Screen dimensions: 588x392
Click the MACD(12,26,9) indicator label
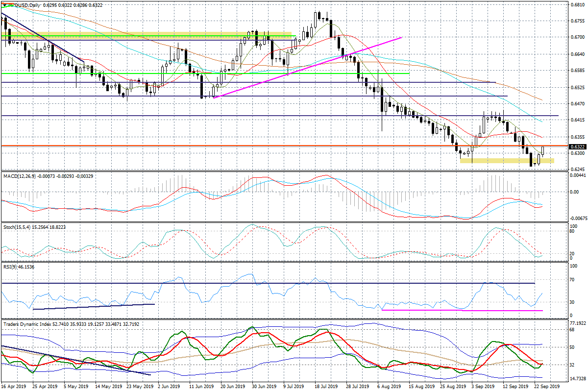pos(19,176)
